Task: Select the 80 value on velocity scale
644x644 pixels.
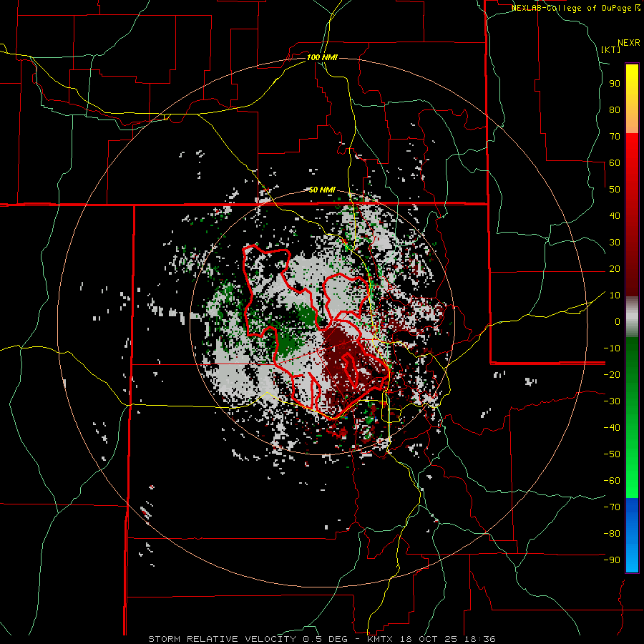Action: point(615,110)
